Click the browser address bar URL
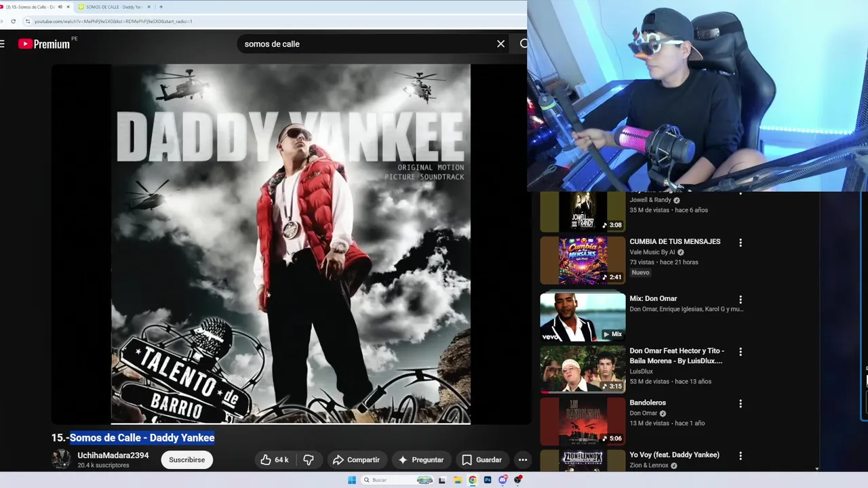The width and height of the screenshot is (868, 488). pos(113,21)
